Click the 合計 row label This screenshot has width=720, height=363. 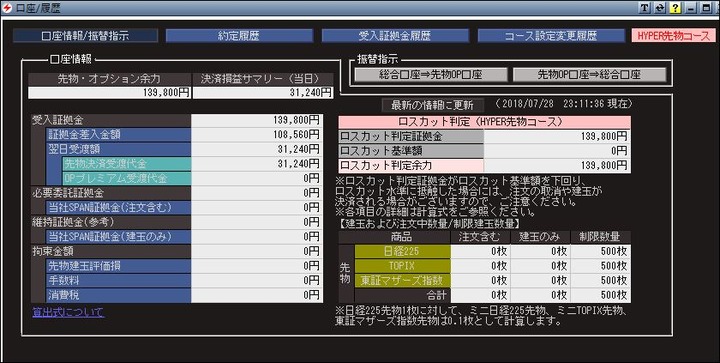tap(402, 295)
